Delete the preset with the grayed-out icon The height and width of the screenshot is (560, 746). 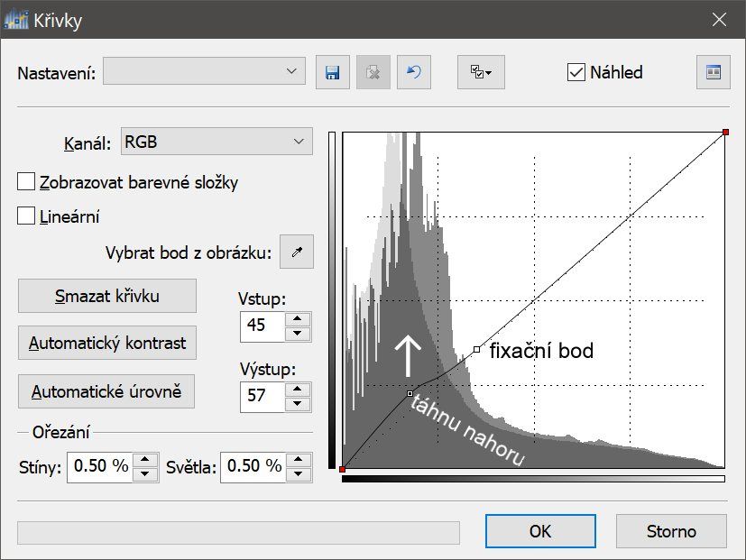click(373, 72)
